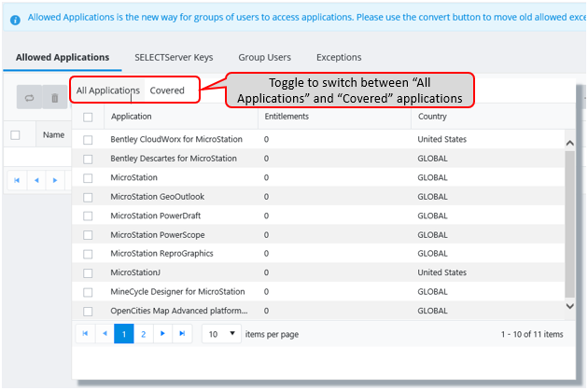Viewport: 588px width, 390px height.
Task: Click the Name column header in background grid
Action: (x=53, y=135)
